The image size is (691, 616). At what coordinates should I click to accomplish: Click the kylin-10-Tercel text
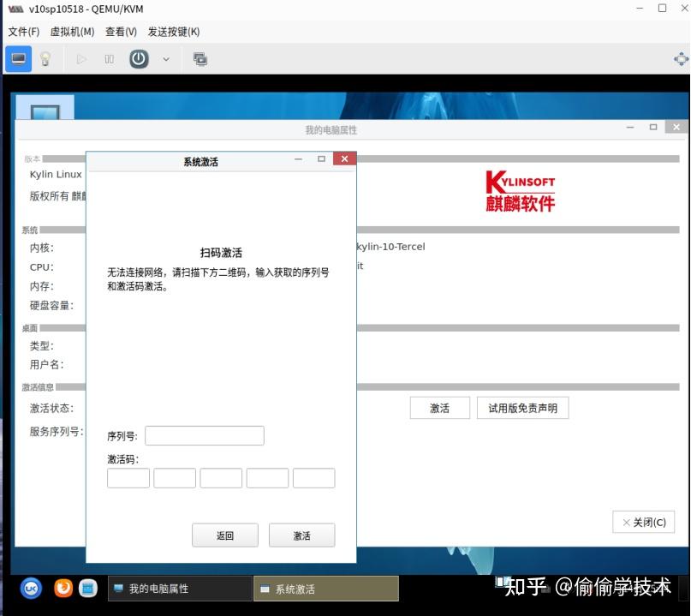[391, 247]
